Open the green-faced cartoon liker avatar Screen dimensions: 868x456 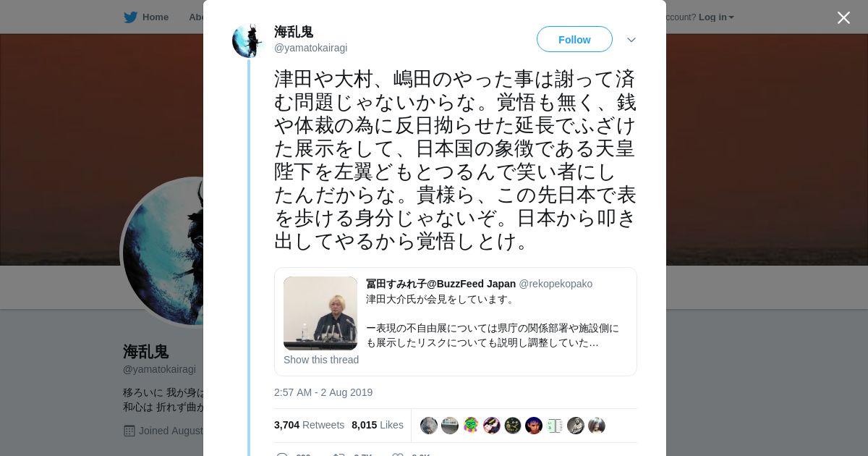click(471, 426)
